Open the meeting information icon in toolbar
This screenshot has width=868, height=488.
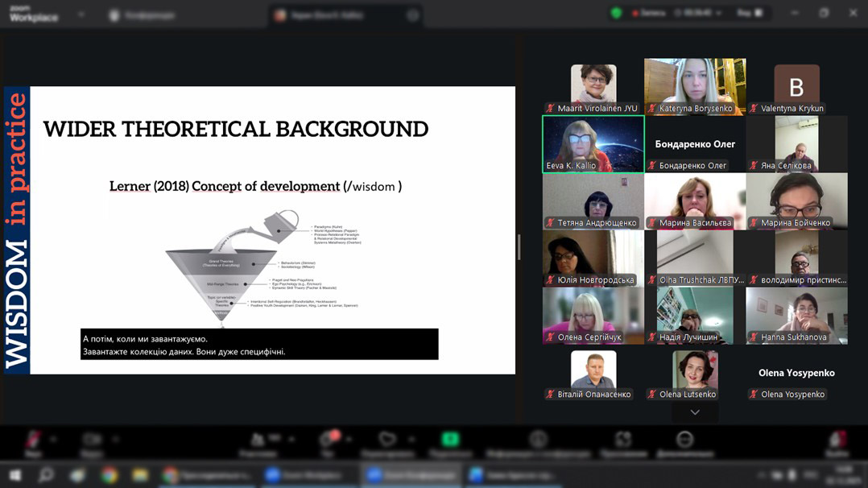tap(538, 440)
